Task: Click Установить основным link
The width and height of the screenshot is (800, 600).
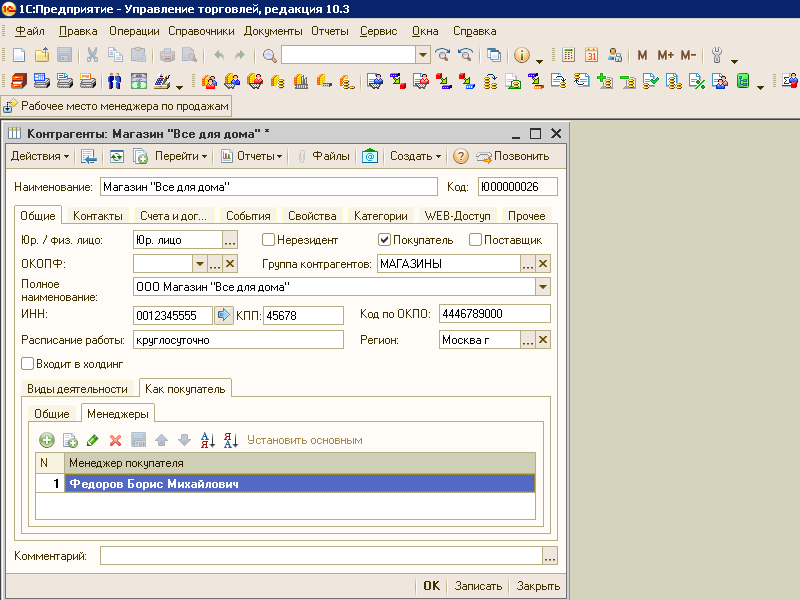Action: coord(305,440)
